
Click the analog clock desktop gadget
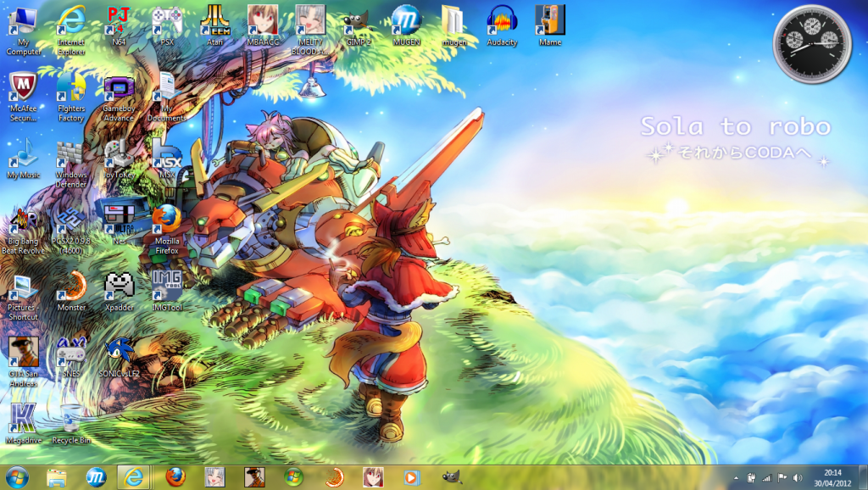click(811, 44)
